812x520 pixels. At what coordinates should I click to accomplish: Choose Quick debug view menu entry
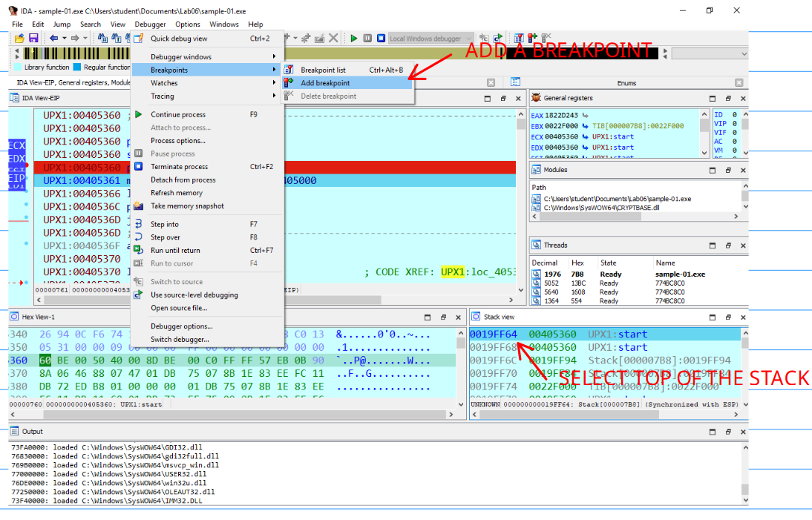pyautogui.click(x=207, y=39)
